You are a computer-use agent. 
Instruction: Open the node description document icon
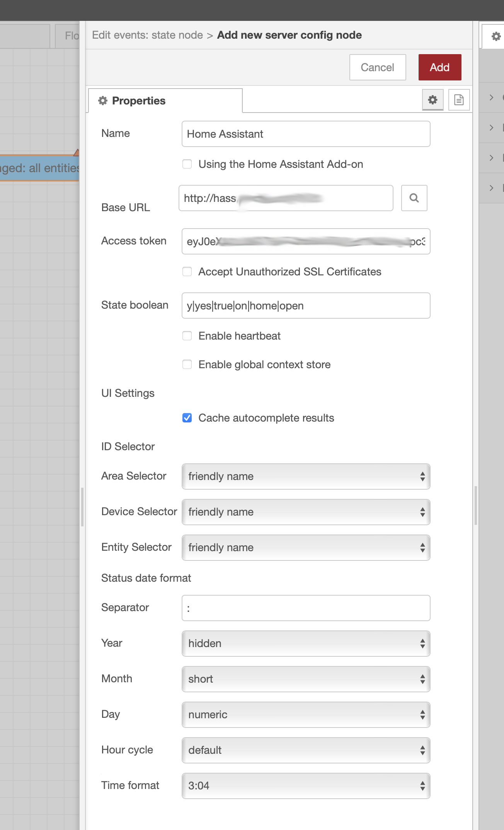click(459, 100)
